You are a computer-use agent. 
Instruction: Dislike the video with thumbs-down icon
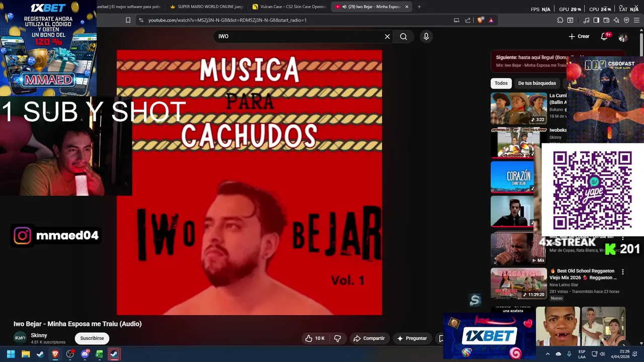click(x=338, y=338)
